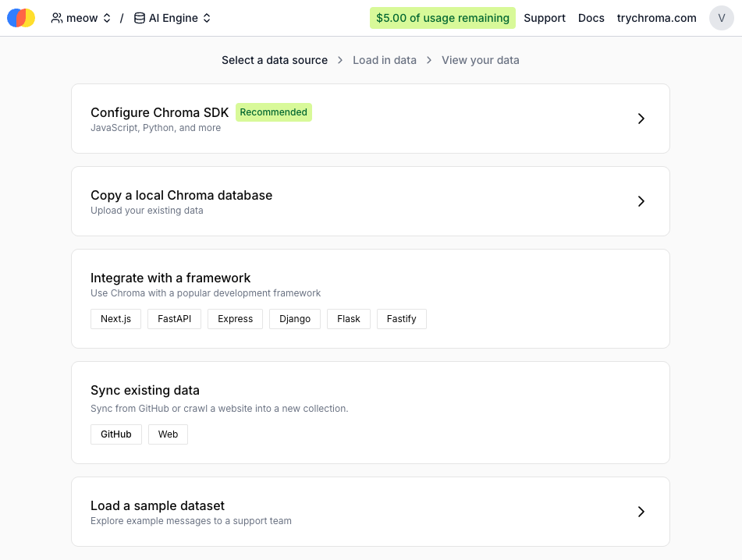This screenshot has height=560, width=742.
Task: Go to the Load in data step
Action: (384, 60)
